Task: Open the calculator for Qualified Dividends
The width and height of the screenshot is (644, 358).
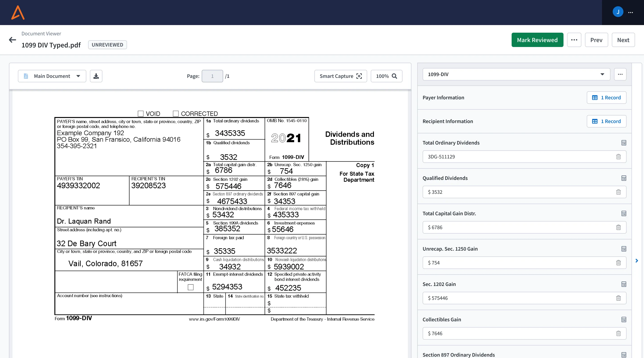Action: tap(624, 178)
